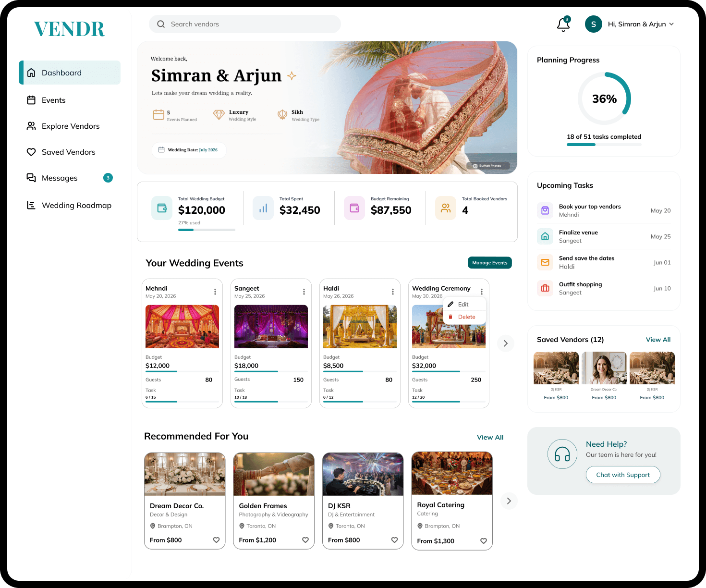Favorite Golden Frames with heart

pyautogui.click(x=305, y=540)
